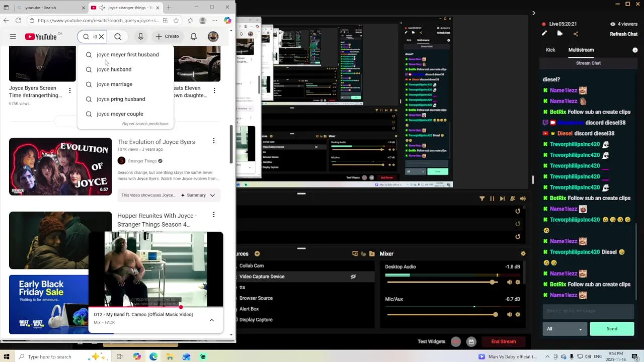644x362 pixels.
Task: Open options for Joyce Byers Screen Time short
Action: click(70, 90)
